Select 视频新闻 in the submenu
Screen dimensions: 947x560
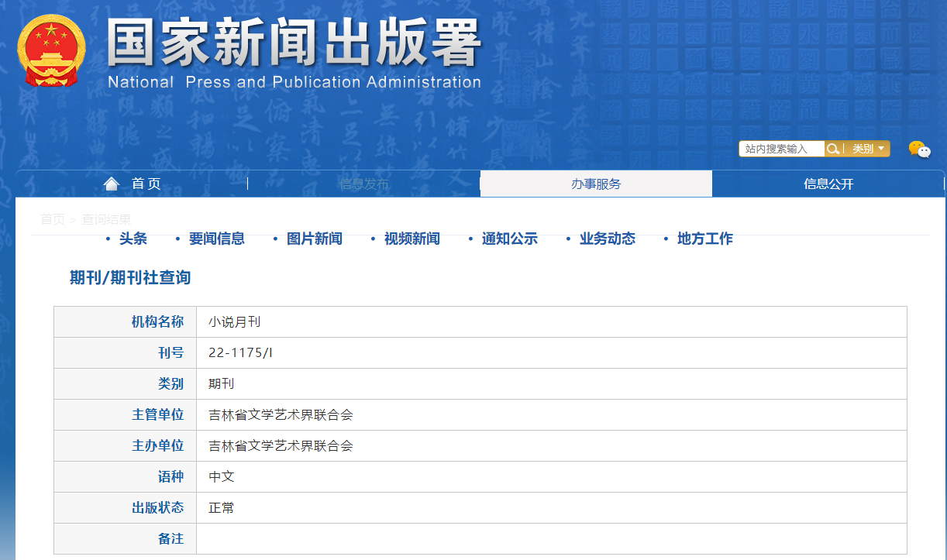(412, 239)
